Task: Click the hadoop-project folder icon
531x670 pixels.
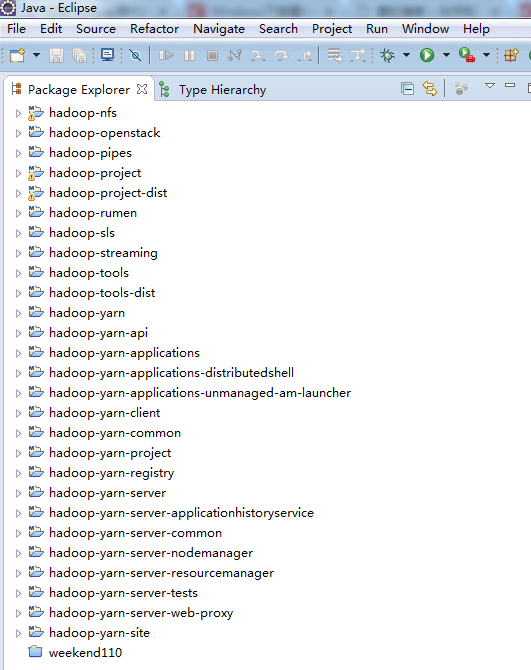Action: coord(36,173)
